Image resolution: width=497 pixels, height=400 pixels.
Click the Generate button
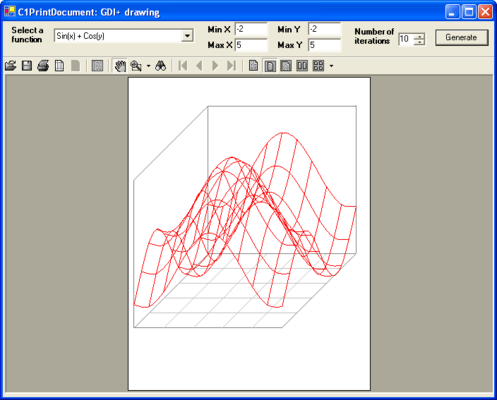pos(462,37)
